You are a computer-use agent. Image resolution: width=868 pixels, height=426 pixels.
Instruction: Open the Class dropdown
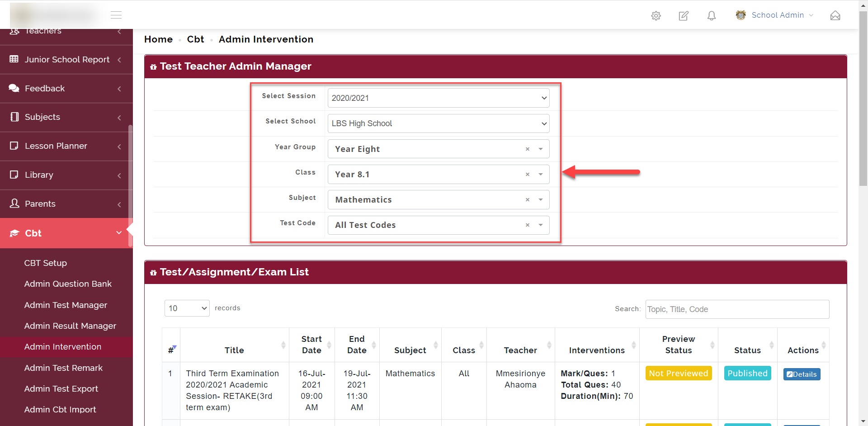pyautogui.click(x=439, y=174)
